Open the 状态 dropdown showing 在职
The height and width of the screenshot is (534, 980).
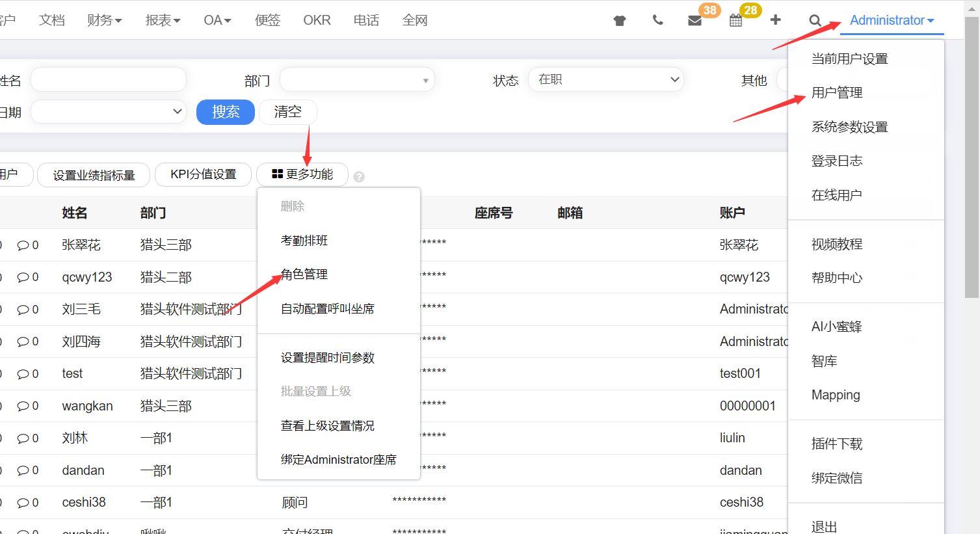click(605, 79)
